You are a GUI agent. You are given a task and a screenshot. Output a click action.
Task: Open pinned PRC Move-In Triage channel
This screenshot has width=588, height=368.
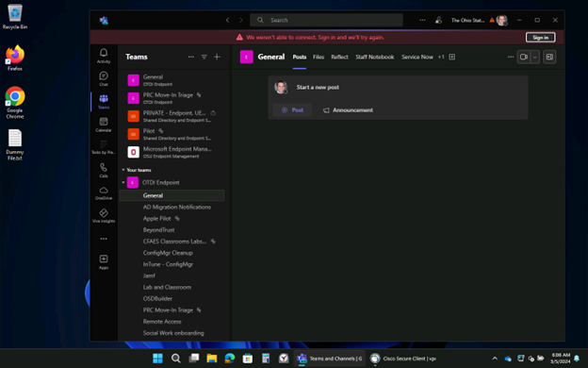click(171, 98)
